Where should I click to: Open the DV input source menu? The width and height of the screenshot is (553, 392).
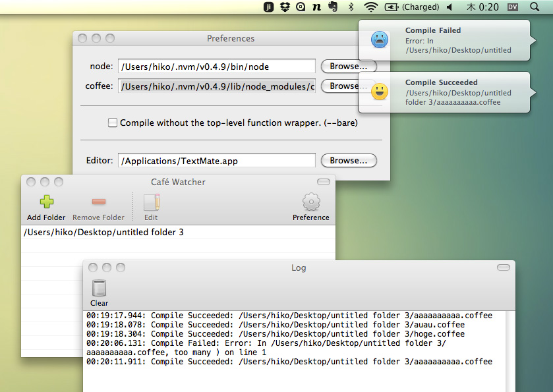pos(512,7)
